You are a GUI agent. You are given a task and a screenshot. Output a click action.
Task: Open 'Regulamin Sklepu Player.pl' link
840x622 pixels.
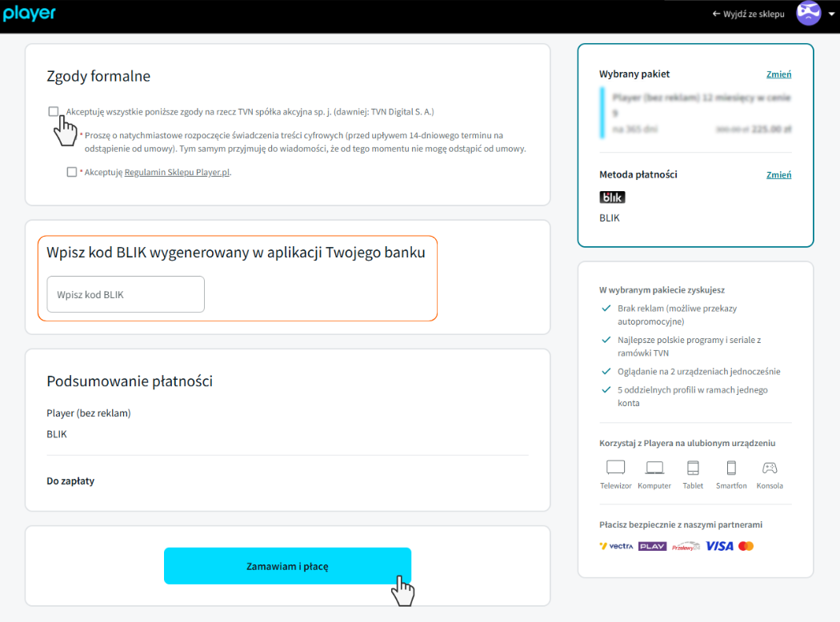(177, 172)
